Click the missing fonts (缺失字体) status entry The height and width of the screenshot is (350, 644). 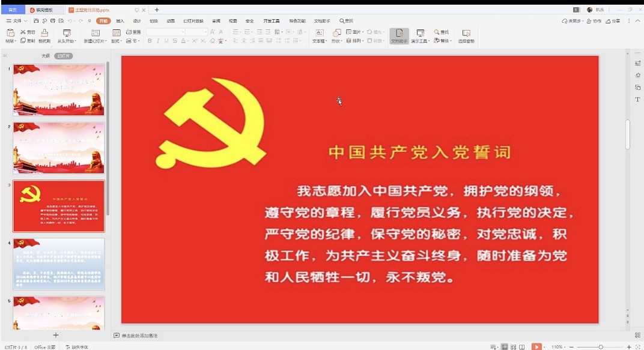click(x=77, y=347)
